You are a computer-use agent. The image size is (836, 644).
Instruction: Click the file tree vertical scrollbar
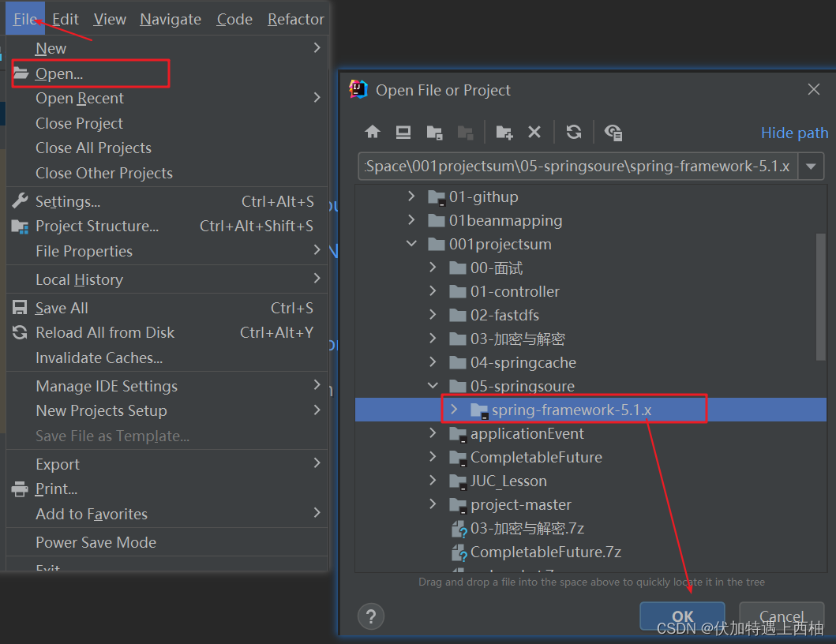821,297
